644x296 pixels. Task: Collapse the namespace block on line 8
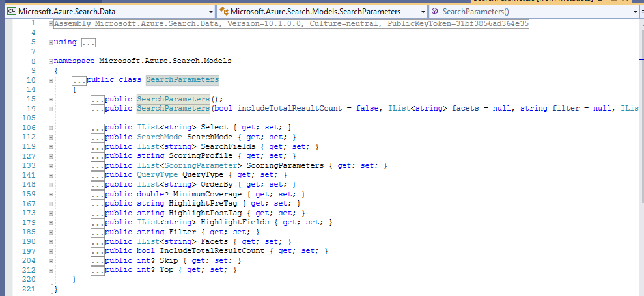coord(51,61)
